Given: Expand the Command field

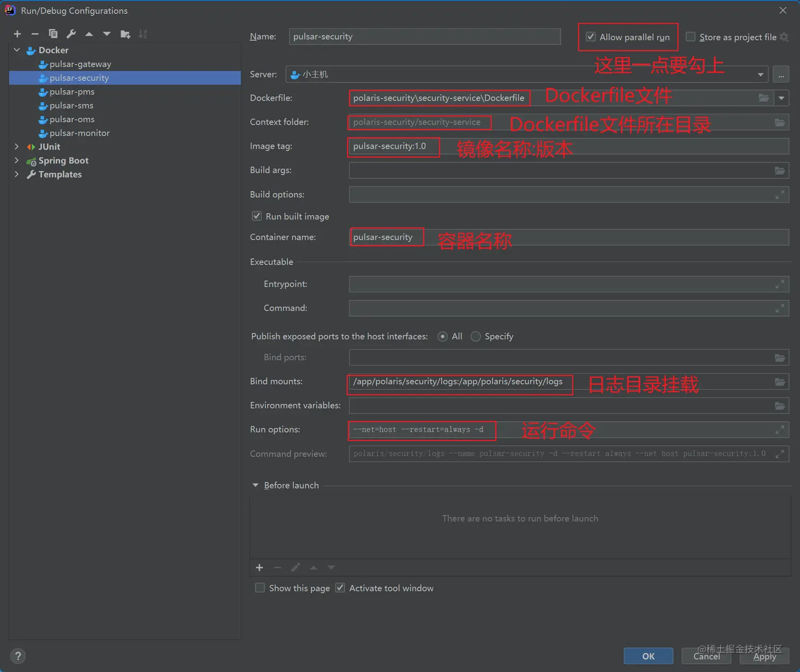Looking at the screenshot, I should pos(780,308).
